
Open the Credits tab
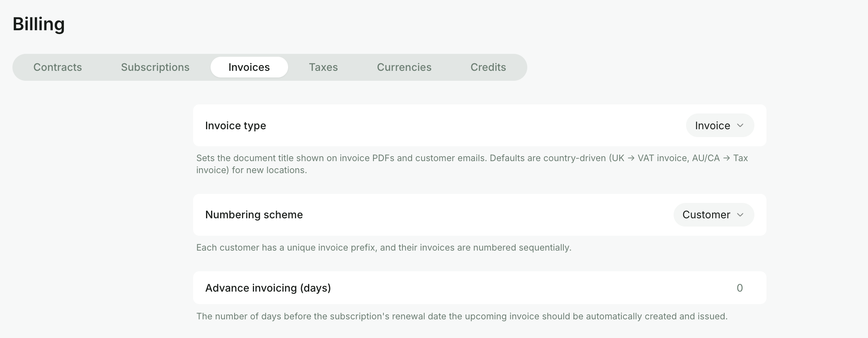pos(488,67)
